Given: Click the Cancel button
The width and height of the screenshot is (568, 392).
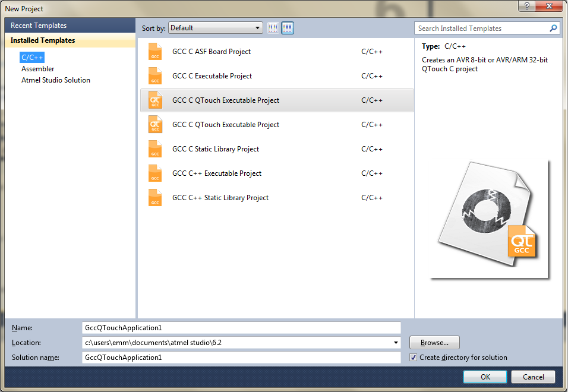Looking at the screenshot, I should click(x=533, y=377).
